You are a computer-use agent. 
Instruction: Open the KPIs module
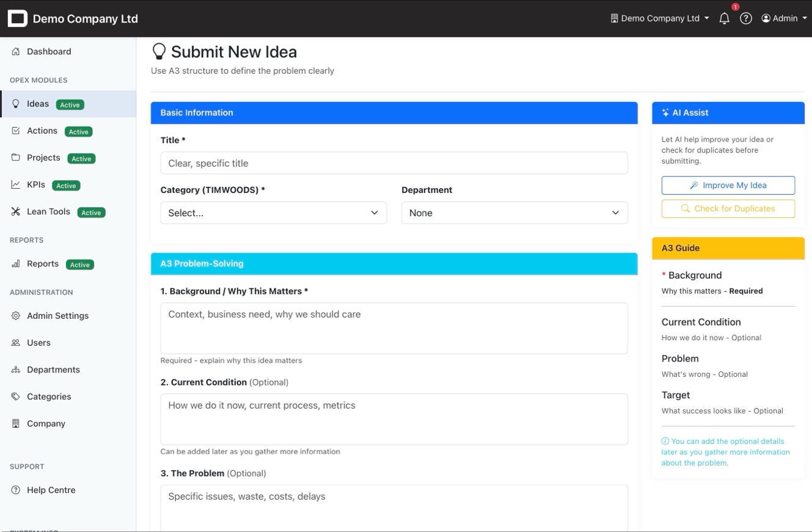coord(38,184)
